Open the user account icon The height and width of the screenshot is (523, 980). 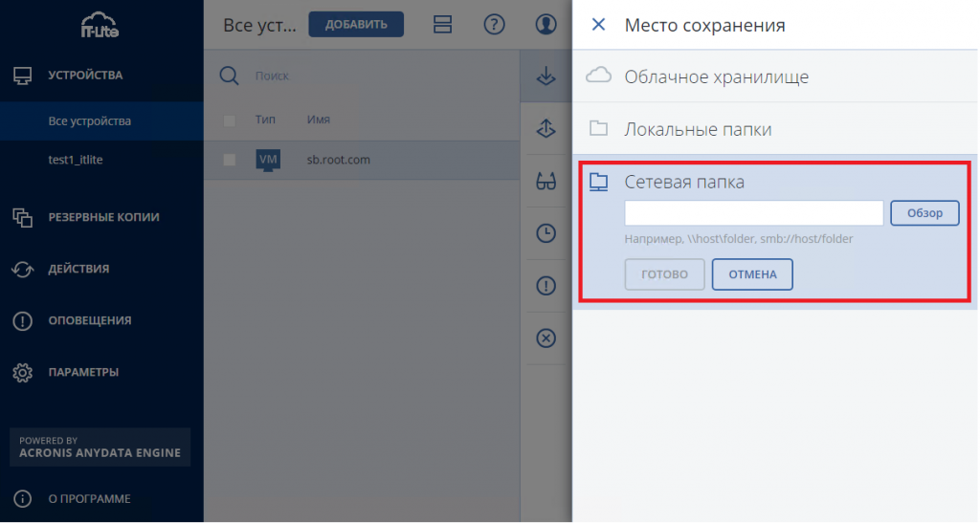pyautogui.click(x=546, y=24)
